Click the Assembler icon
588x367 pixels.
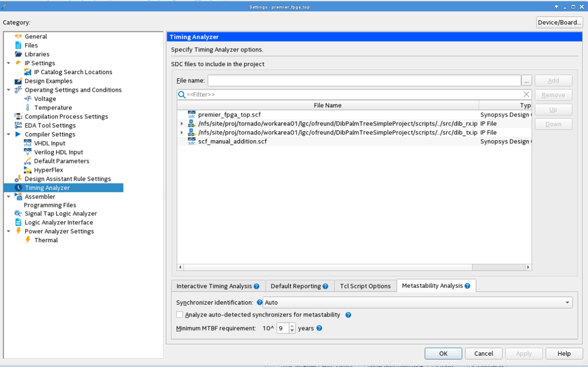click(18, 196)
